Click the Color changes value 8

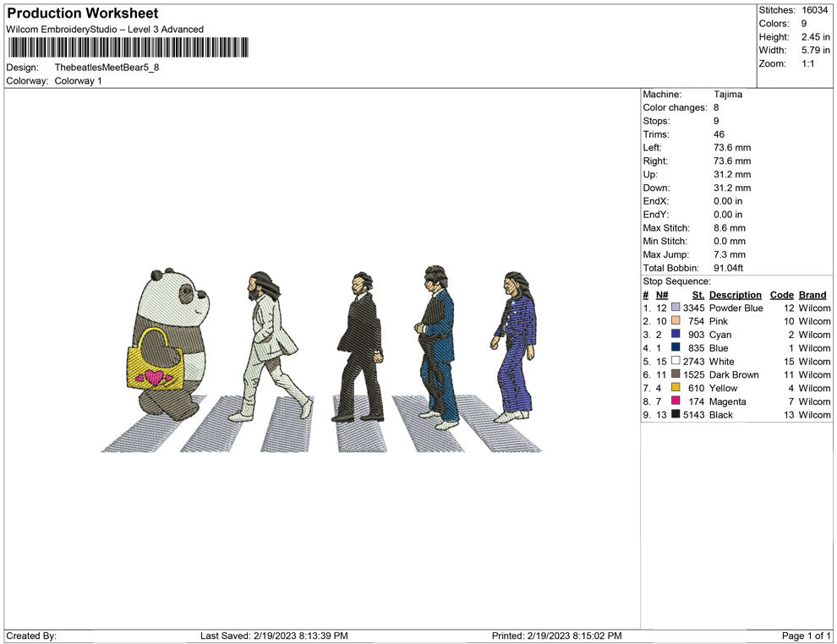716,107
